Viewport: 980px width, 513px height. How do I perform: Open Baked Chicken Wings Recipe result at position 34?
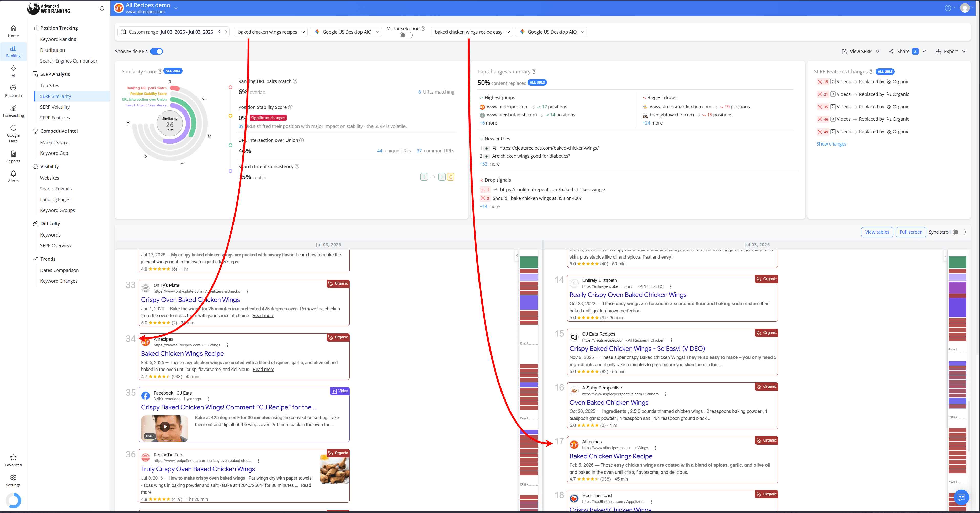click(182, 353)
